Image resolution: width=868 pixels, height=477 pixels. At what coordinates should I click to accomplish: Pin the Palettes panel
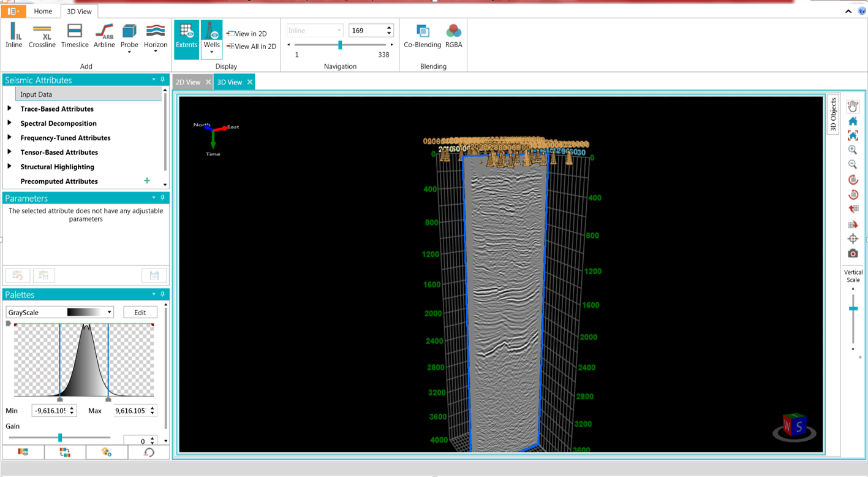[x=163, y=294]
